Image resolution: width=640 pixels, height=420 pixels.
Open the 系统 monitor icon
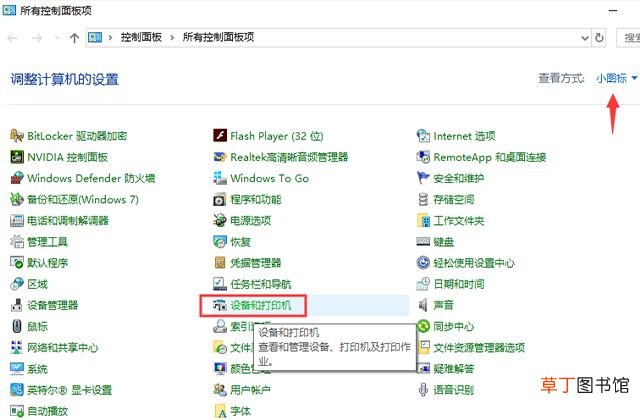(17, 369)
